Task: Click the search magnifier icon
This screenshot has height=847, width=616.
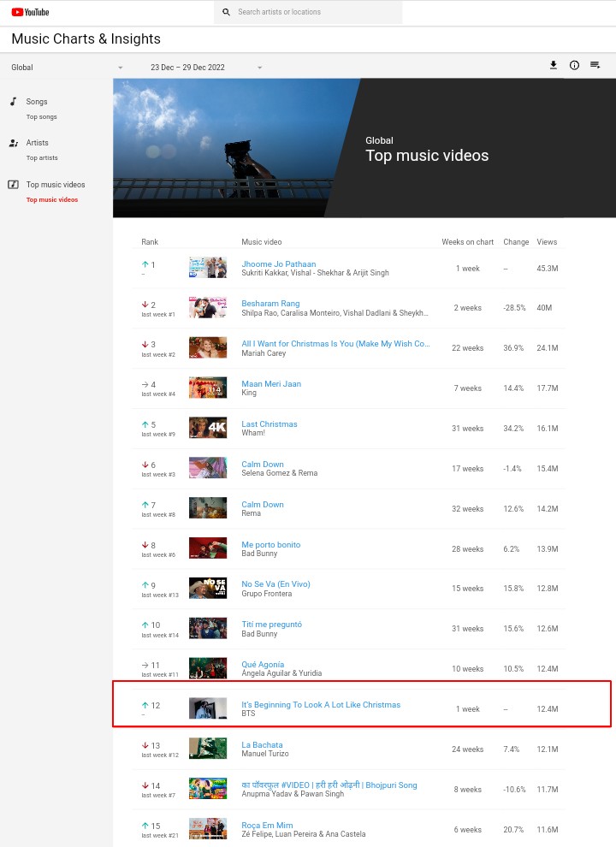Action: 227,12
